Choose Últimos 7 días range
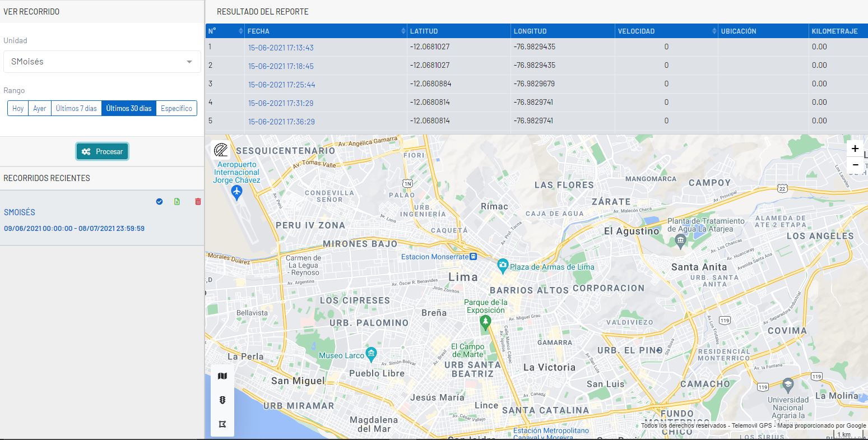This screenshot has height=440, width=868. (x=76, y=108)
